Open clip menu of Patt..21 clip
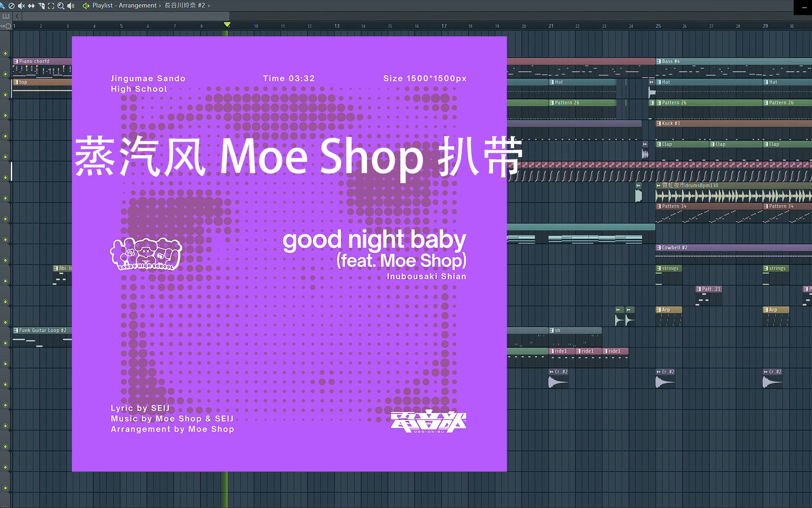The image size is (812, 508). coord(698,289)
